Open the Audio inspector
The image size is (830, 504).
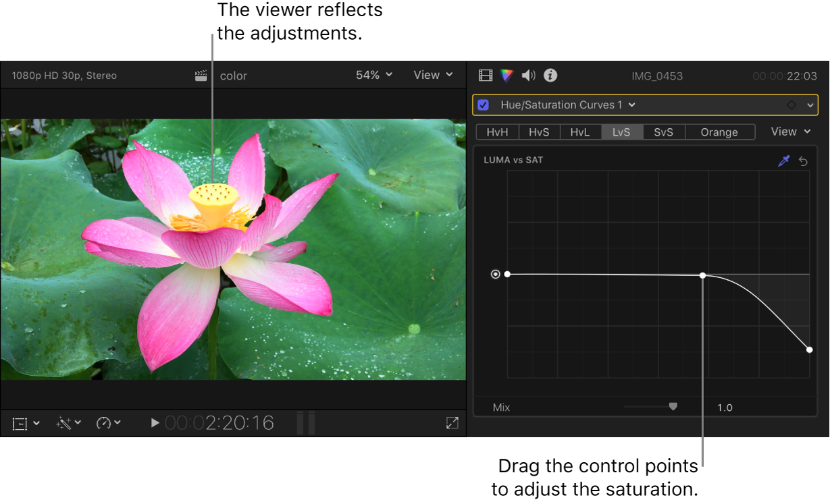[527, 75]
